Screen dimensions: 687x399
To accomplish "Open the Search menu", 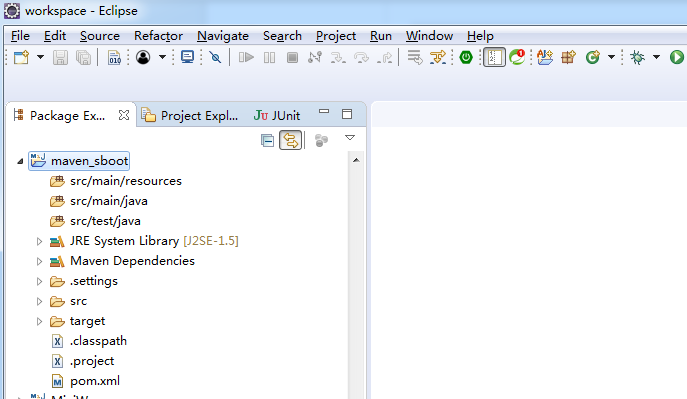I will pyautogui.click(x=282, y=36).
